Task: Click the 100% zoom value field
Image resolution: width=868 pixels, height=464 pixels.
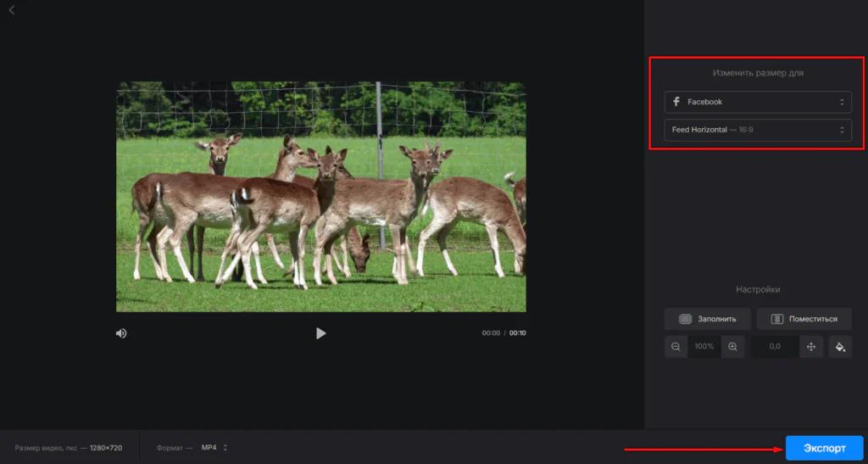Action: click(704, 347)
